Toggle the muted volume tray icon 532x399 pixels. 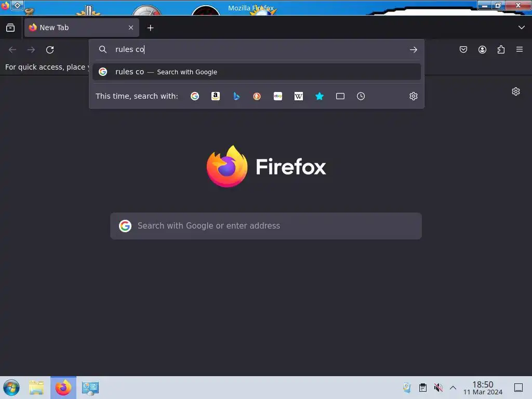(438, 388)
